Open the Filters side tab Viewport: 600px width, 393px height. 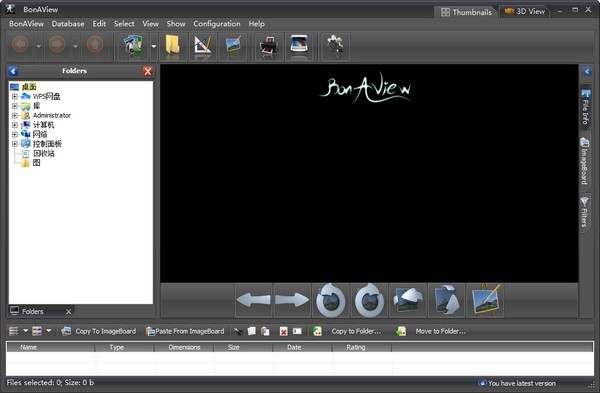584,212
